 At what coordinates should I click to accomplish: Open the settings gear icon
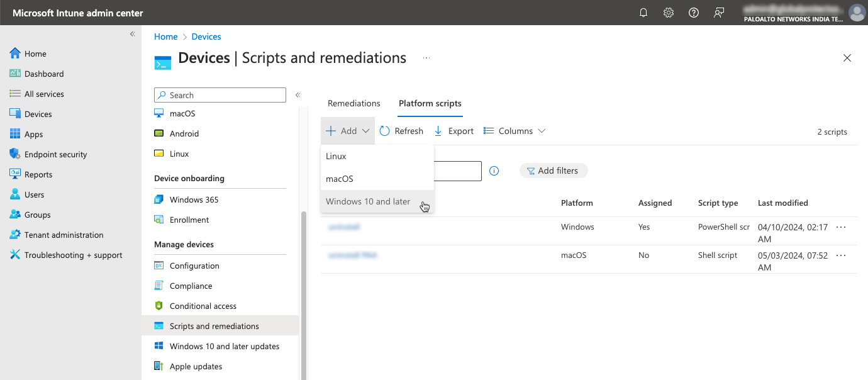[669, 13]
